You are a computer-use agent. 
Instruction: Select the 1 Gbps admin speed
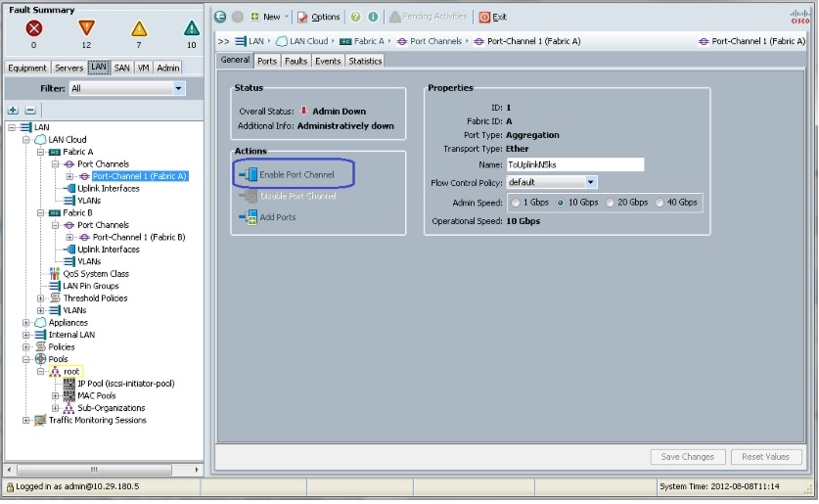coord(515,203)
